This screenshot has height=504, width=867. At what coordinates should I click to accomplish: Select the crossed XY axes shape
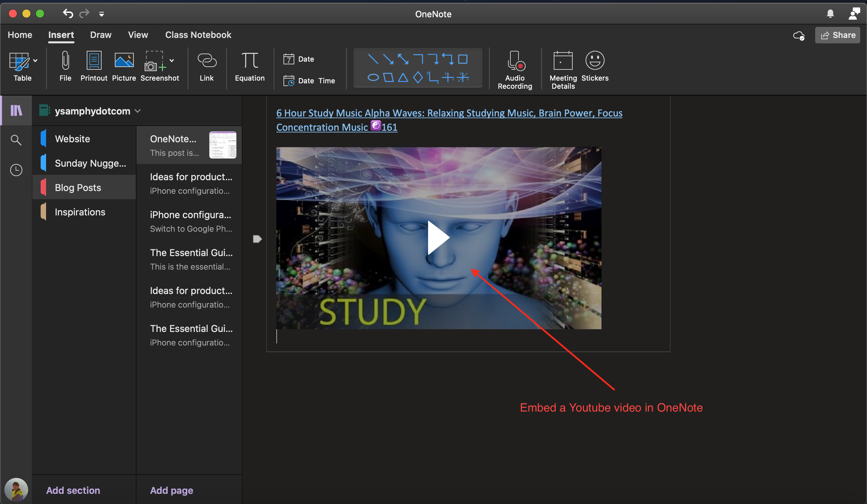tap(448, 78)
